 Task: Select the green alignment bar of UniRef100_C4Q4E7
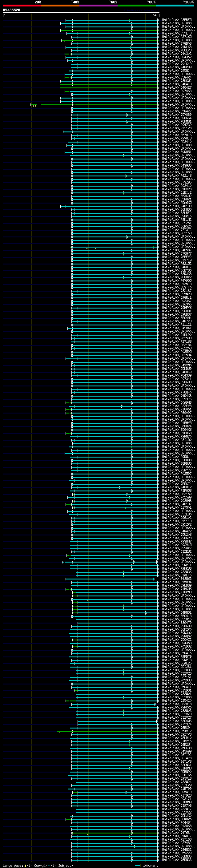[x=109, y=88]
